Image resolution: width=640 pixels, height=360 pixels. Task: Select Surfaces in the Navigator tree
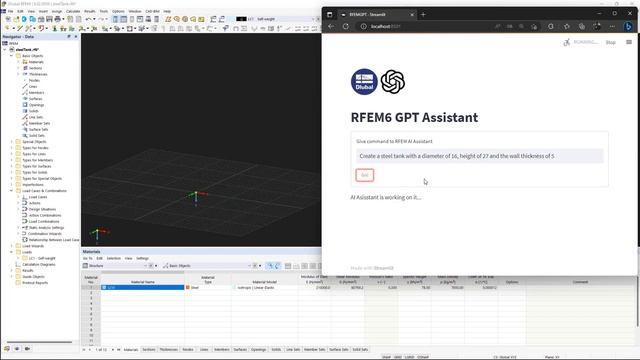35,99
